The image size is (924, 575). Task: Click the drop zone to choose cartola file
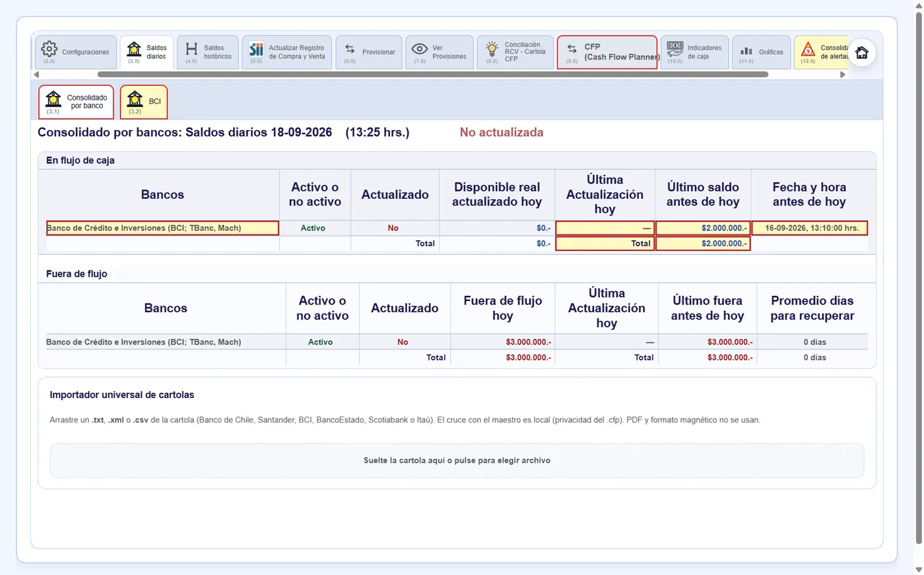(457, 461)
